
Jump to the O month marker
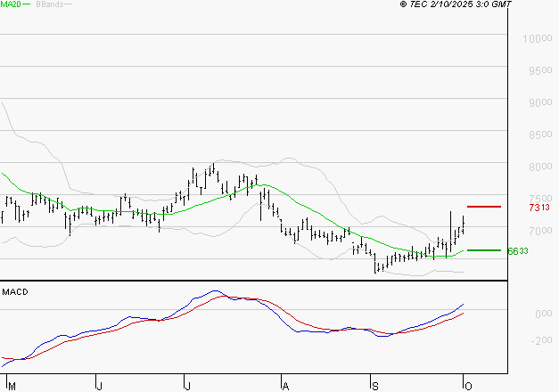point(466,385)
